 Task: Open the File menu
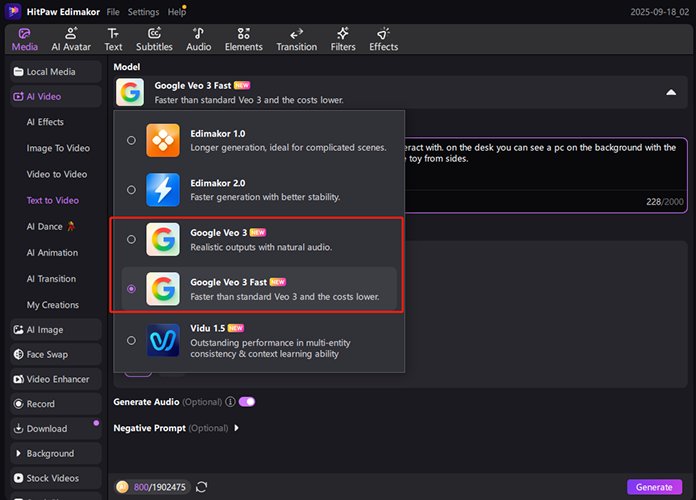(114, 12)
